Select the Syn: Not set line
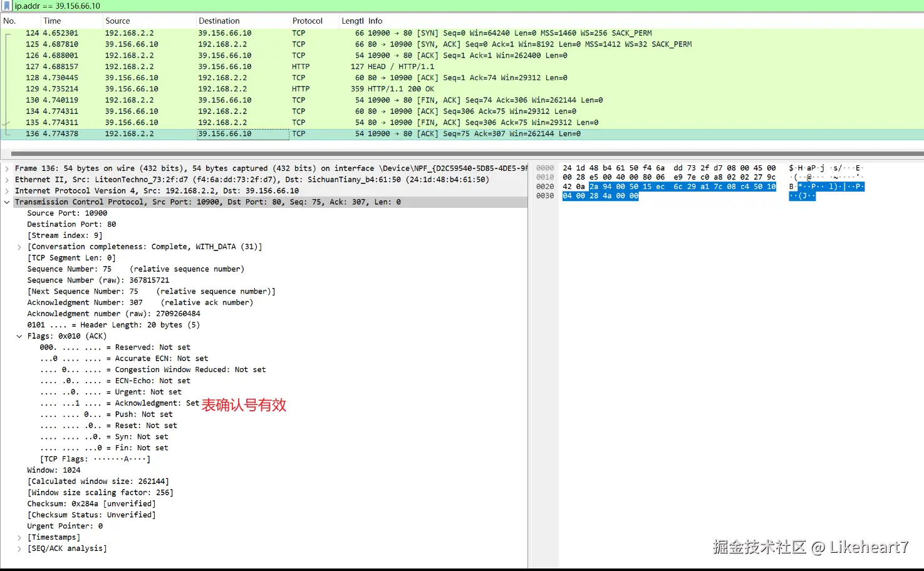Image resolution: width=924 pixels, height=571 pixels. pyautogui.click(x=104, y=437)
